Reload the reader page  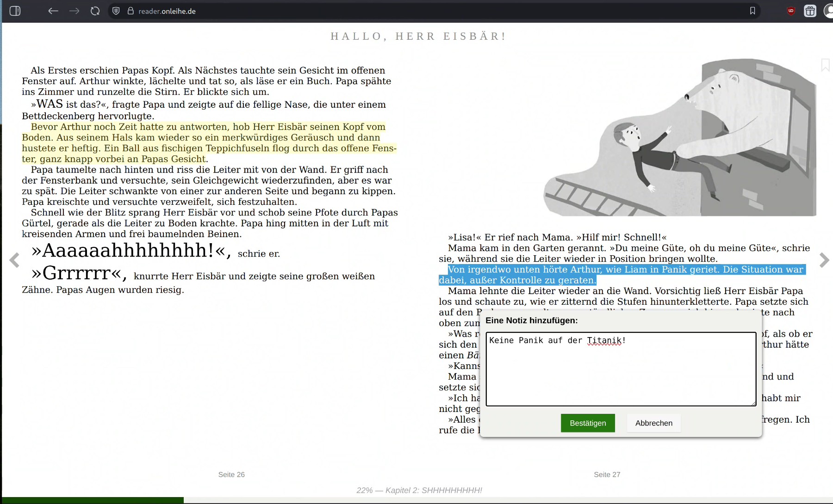pyautogui.click(x=95, y=11)
